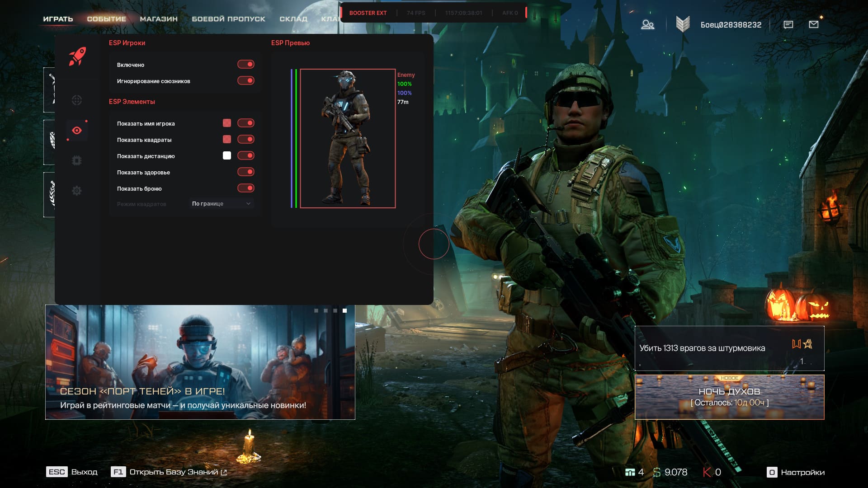This screenshot has width=868, height=488.
Task: Open the chip icon section in sidebar
Action: (x=77, y=160)
